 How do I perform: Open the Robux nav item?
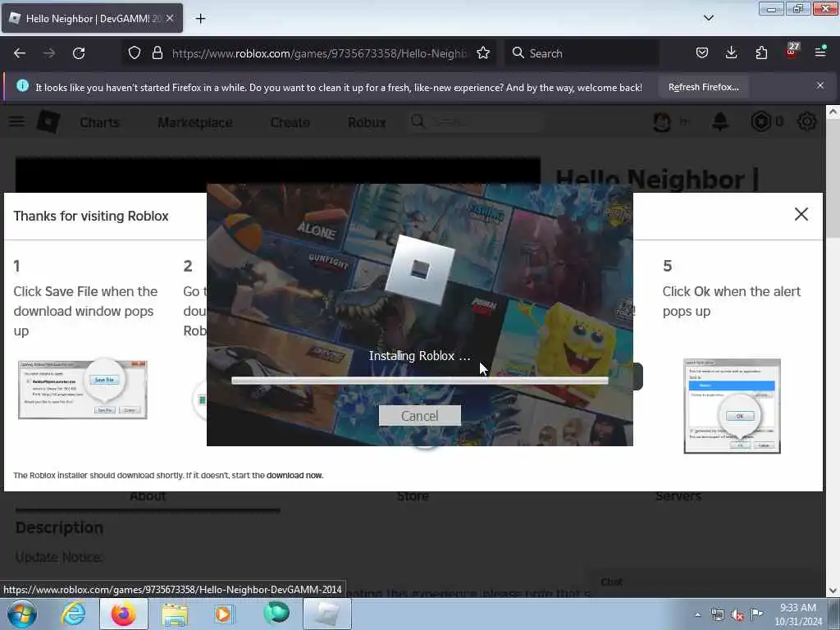367,123
